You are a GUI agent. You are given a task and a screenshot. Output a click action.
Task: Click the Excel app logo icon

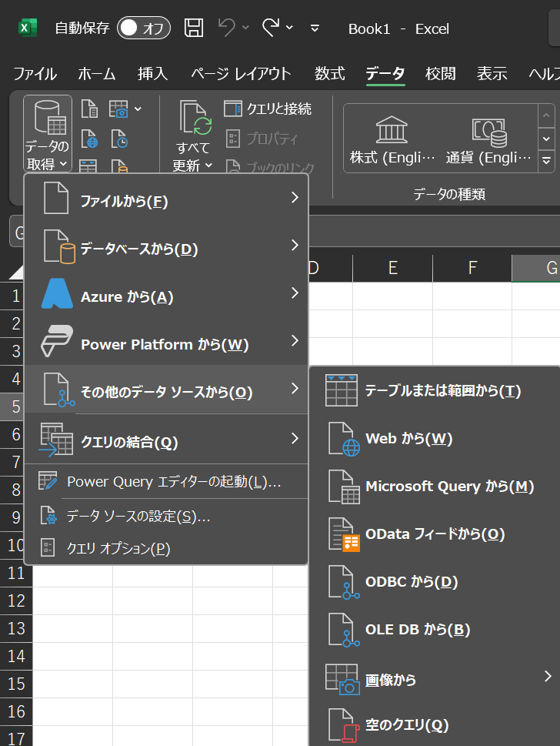click(x=27, y=28)
